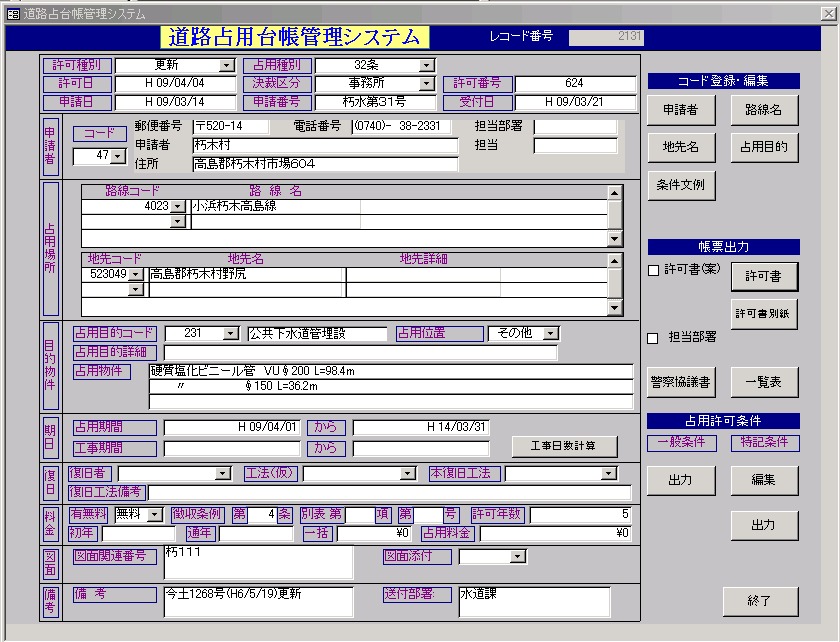Viewport: 840px width, 642px height.
Task: Click the title bar application icon
Action: tap(11, 13)
